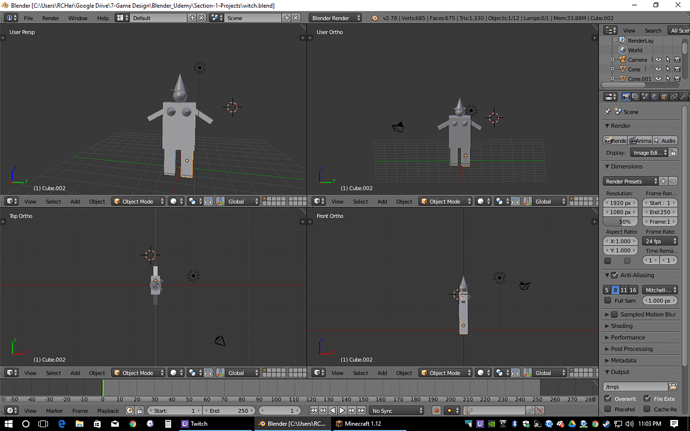Click remove render preset minus icon
Viewport: 690px width, 431px height.
coord(673,181)
